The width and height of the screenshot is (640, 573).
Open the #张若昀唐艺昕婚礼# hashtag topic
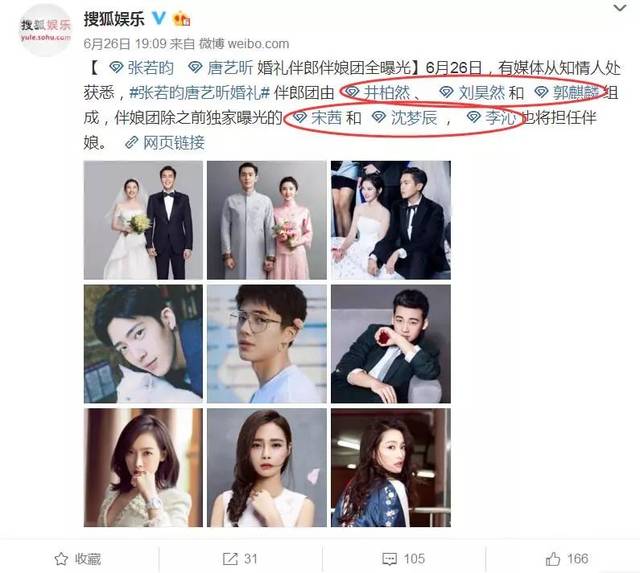[x=200, y=93]
